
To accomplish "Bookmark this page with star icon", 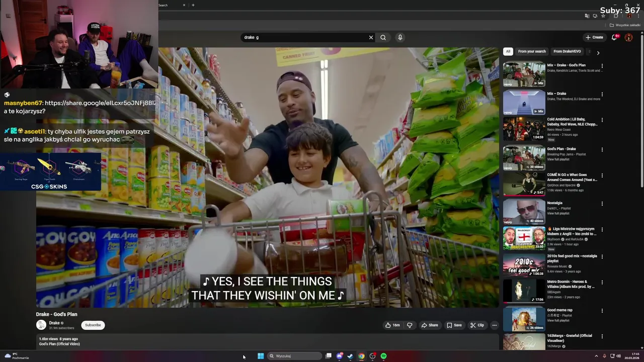I will click(603, 16).
